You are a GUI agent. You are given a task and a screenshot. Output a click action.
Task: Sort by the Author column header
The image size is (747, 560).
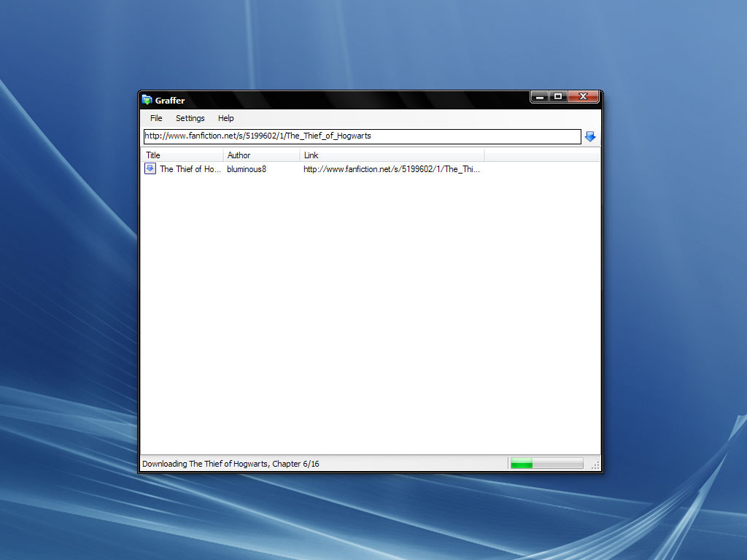point(261,155)
